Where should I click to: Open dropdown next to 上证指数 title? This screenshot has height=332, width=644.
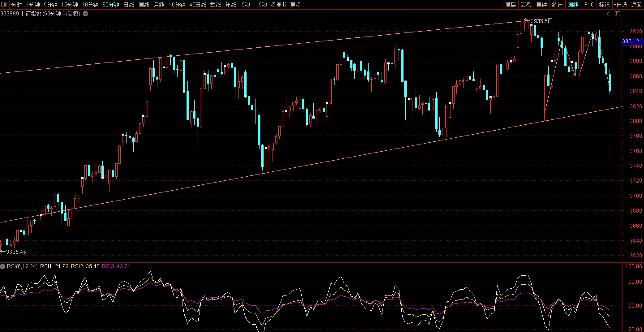point(86,14)
